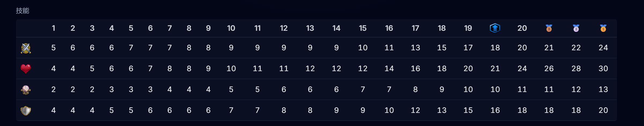
Task: Click the bronze medal column icon
Action: coord(549,28)
